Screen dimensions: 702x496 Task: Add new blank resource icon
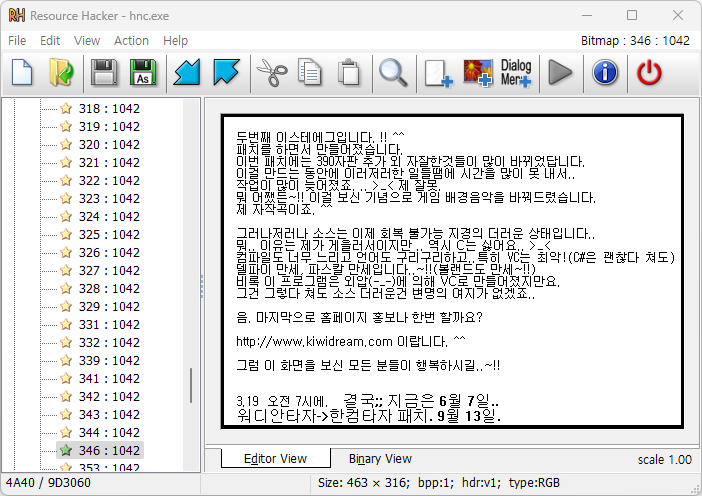coord(438,73)
